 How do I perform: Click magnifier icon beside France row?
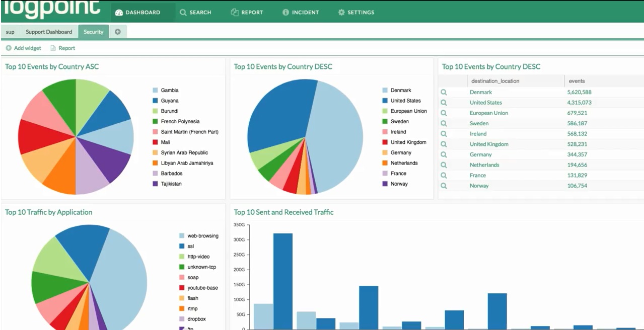pyautogui.click(x=444, y=175)
